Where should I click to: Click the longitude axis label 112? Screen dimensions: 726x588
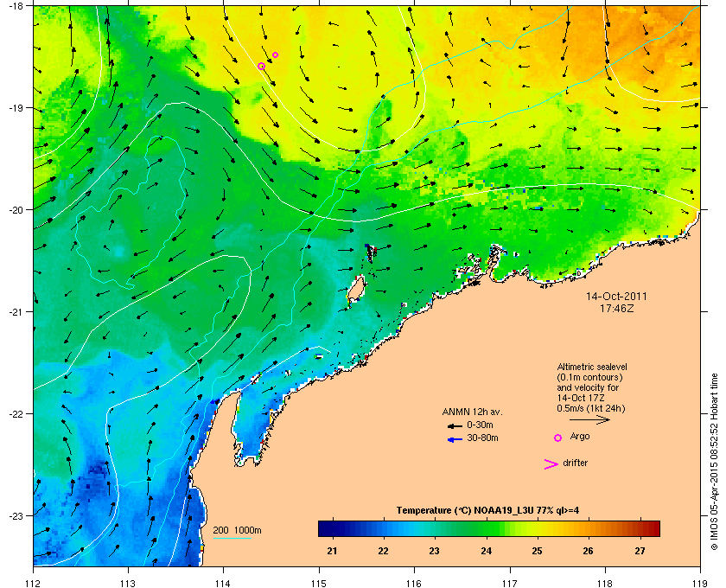[34, 584]
